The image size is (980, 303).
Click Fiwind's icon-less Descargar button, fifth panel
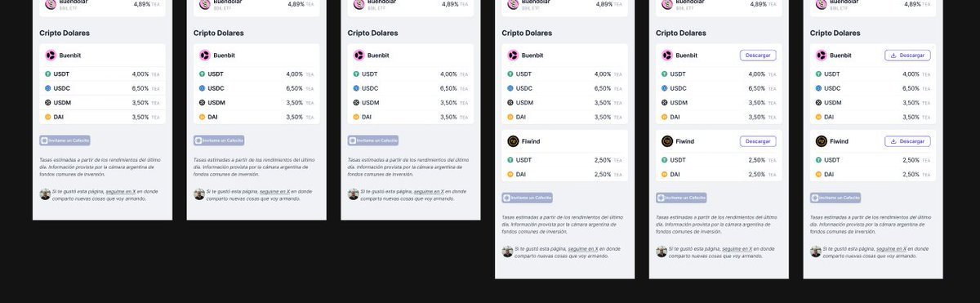point(758,141)
